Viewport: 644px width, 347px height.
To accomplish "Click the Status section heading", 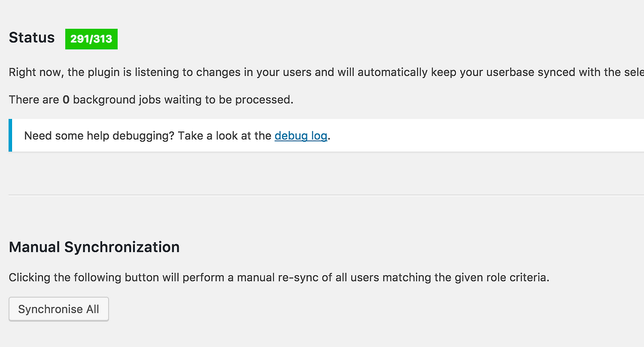I will [32, 38].
